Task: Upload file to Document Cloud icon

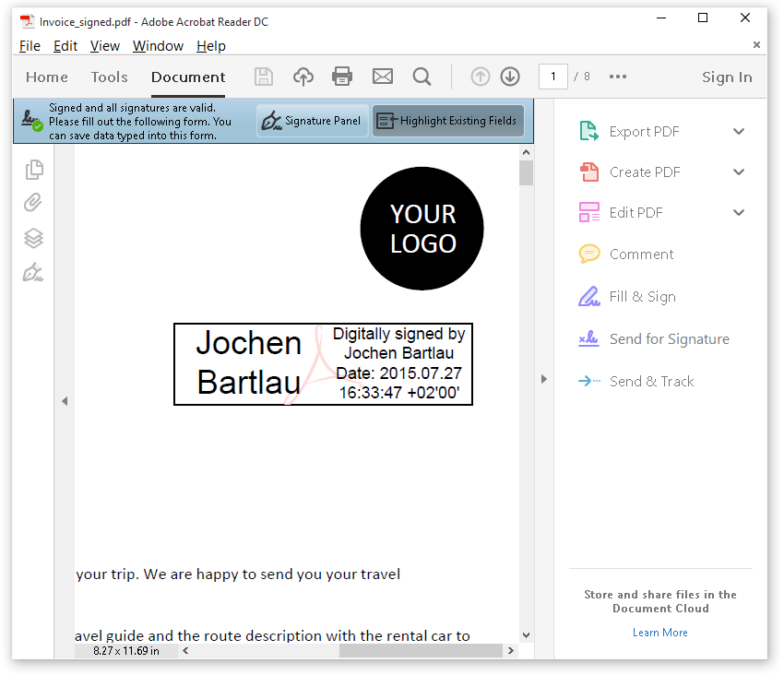Action: click(303, 77)
